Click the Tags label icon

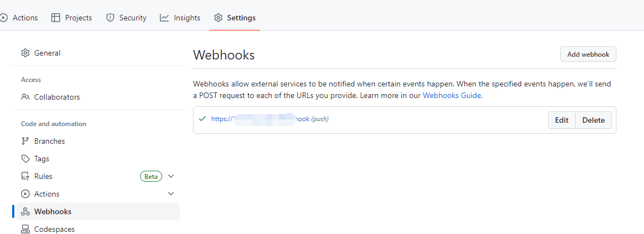click(x=25, y=159)
